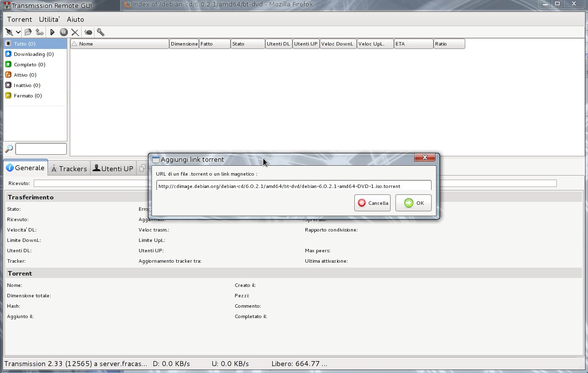Sort by the Utenti UP column header

[x=306, y=44]
